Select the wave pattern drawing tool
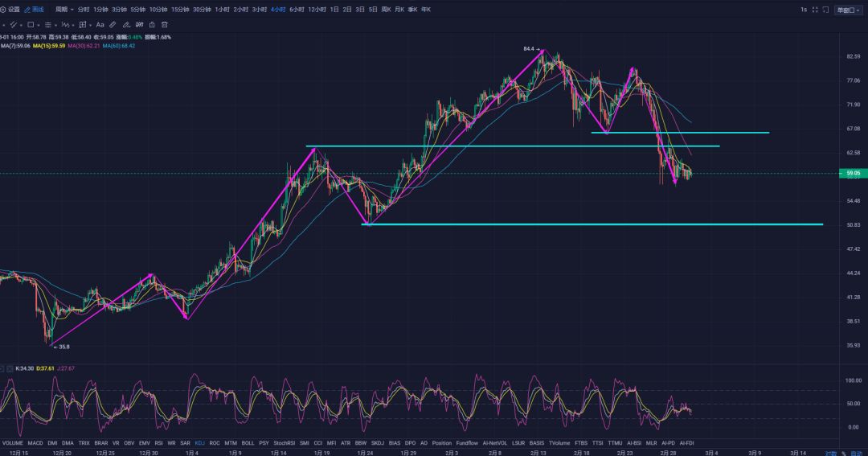This screenshot has width=868, height=456. 65,24
